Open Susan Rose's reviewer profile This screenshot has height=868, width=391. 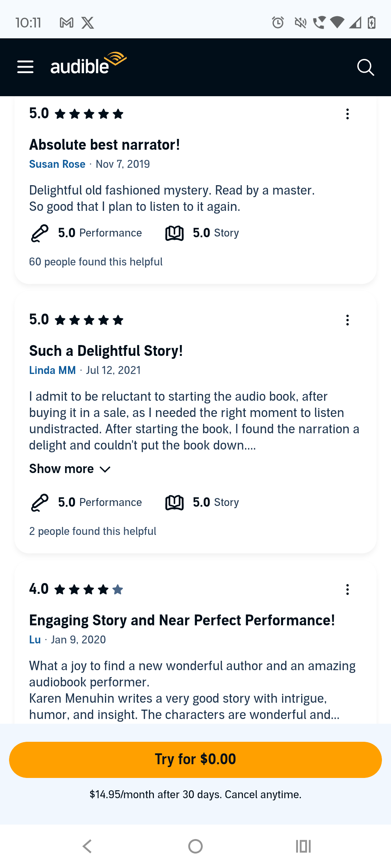57,164
